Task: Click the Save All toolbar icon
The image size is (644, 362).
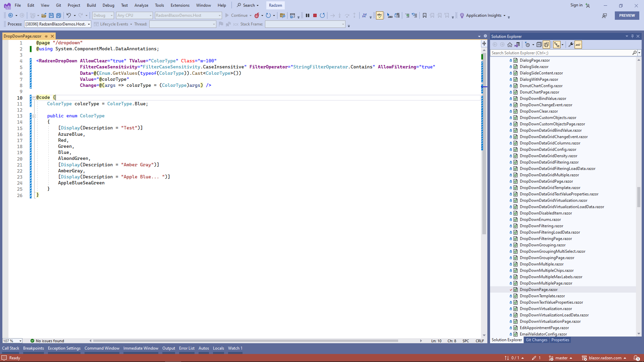Action: coord(59,15)
